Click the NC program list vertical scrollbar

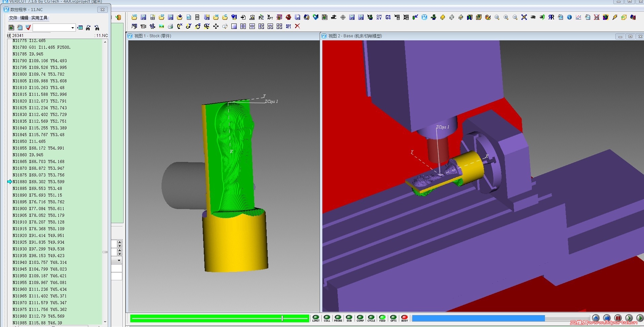point(105,181)
